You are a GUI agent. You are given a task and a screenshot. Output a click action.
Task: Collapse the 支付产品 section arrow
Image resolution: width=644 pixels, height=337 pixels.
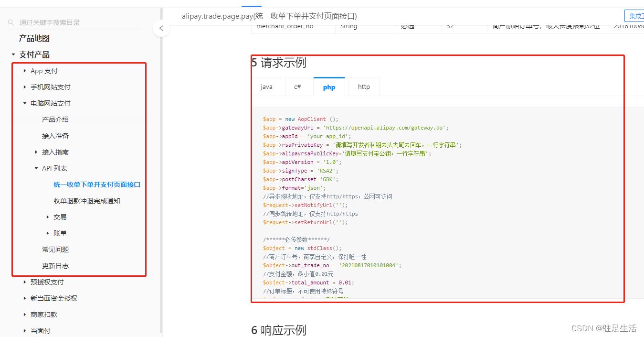(13, 55)
